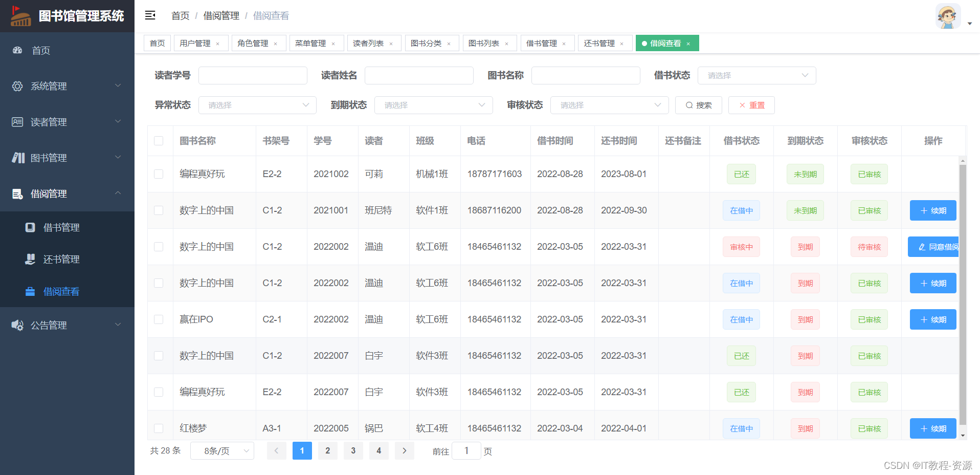Close the 读者列表 tab with its x

tap(391, 44)
